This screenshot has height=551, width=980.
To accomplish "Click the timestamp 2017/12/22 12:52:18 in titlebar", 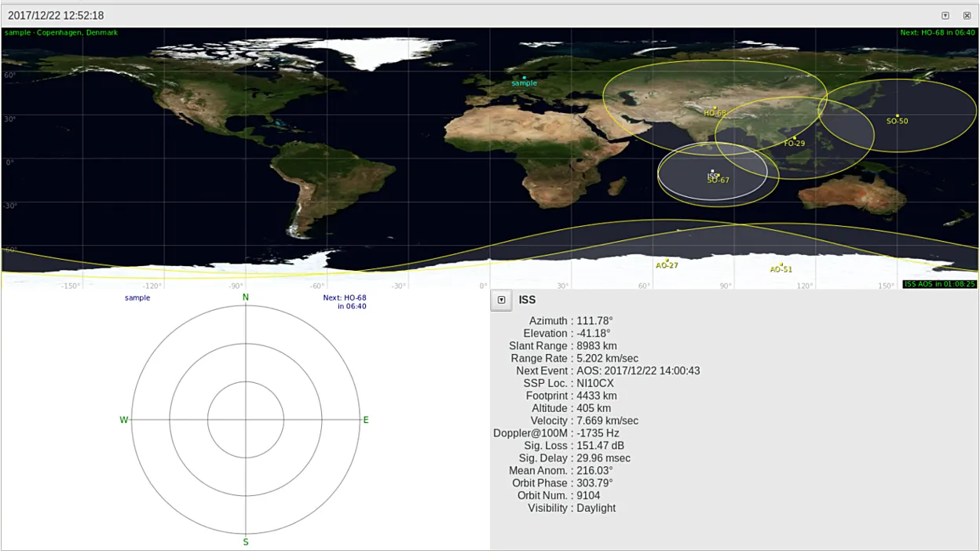I will coord(55,15).
